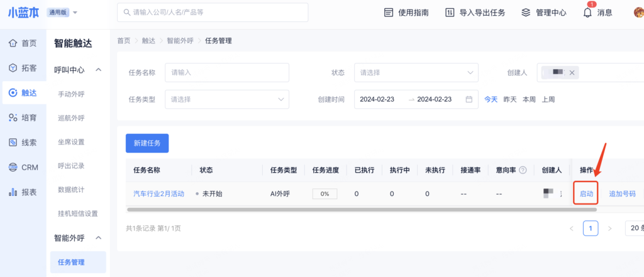Open 数据统计 in the side menu
Screen dimensions: 644x277
pyautogui.click(x=71, y=190)
